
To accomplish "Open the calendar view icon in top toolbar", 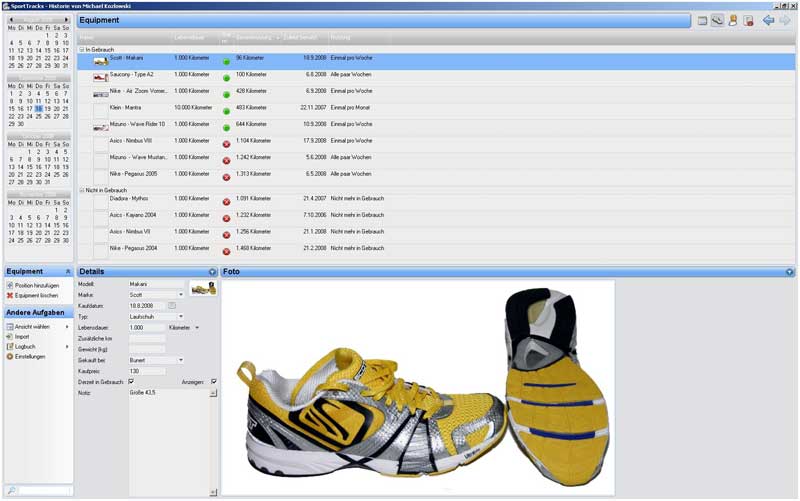I will [703, 21].
